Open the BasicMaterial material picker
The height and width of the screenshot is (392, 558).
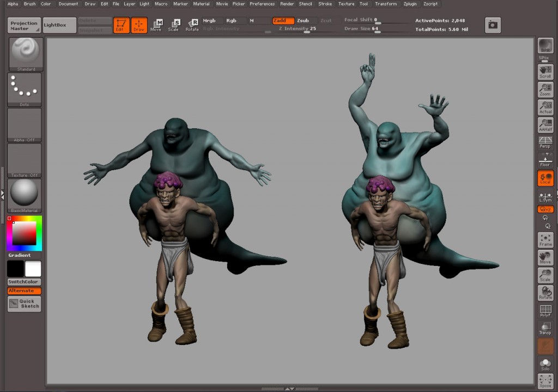click(25, 195)
